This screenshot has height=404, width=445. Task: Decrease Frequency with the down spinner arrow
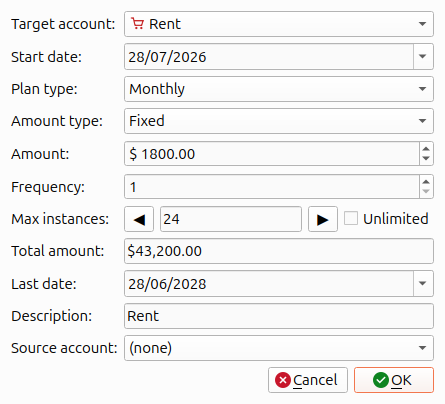[x=426, y=192]
